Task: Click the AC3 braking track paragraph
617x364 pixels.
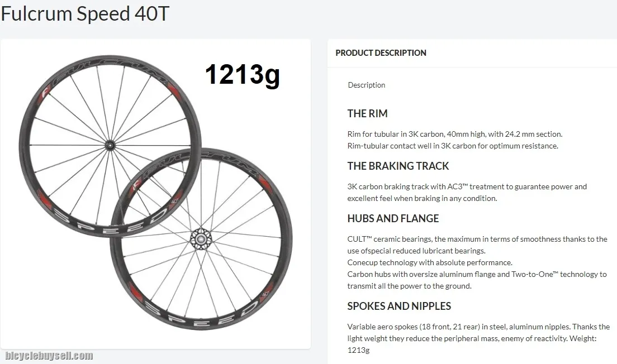Action: coord(467,193)
